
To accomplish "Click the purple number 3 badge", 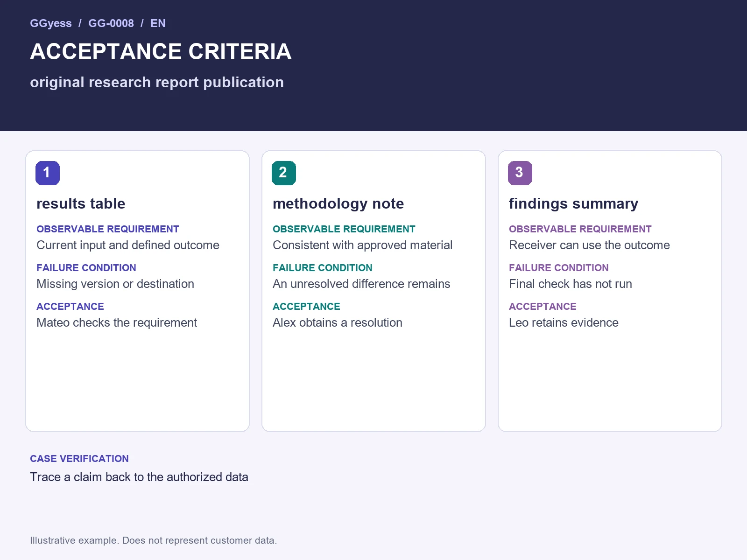I will pyautogui.click(x=520, y=173).
